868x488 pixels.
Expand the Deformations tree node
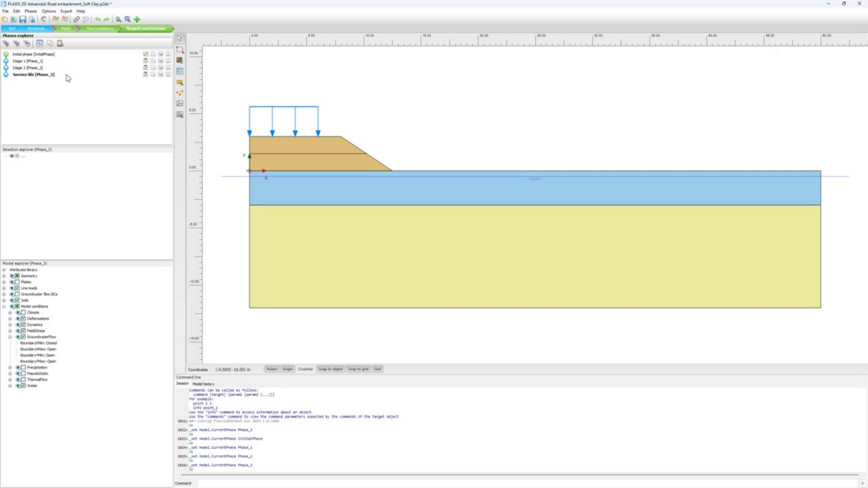[x=10, y=319]
